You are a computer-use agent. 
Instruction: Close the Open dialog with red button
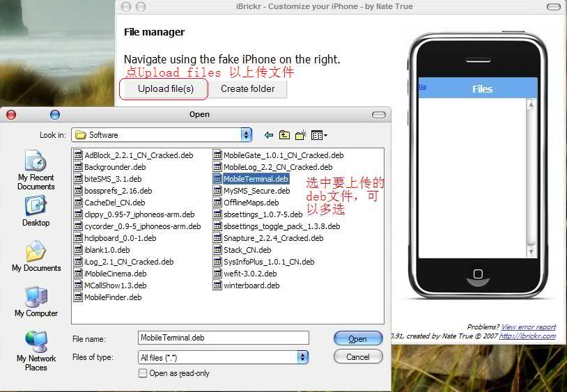click(x=11, y=115)
